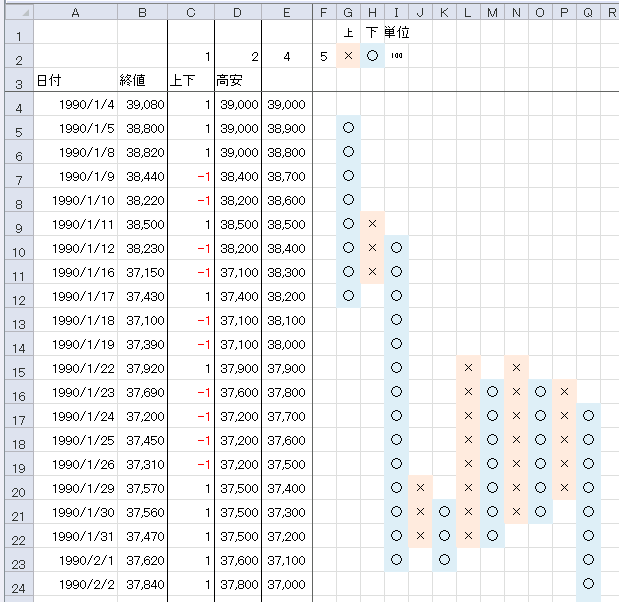Select closing value 37,920
Viewport: 619px width, 602px height.
pos(142,368)
